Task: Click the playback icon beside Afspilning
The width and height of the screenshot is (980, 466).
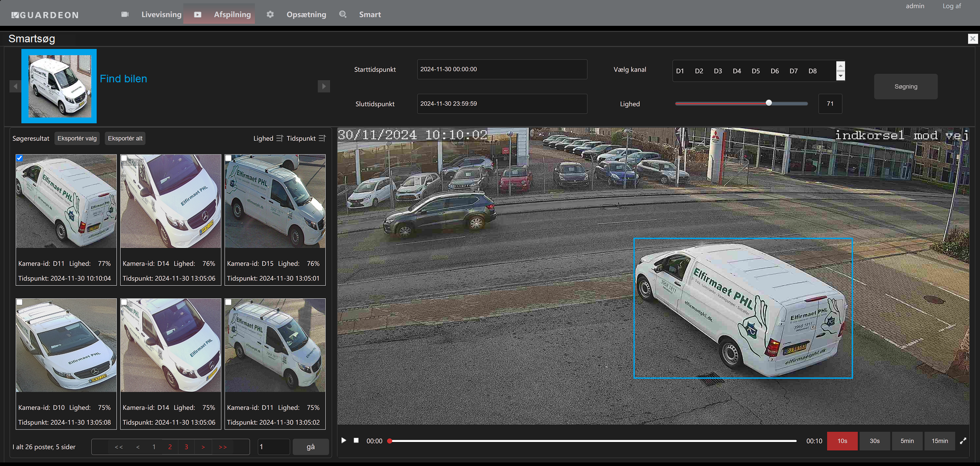Action: (197, 15)
